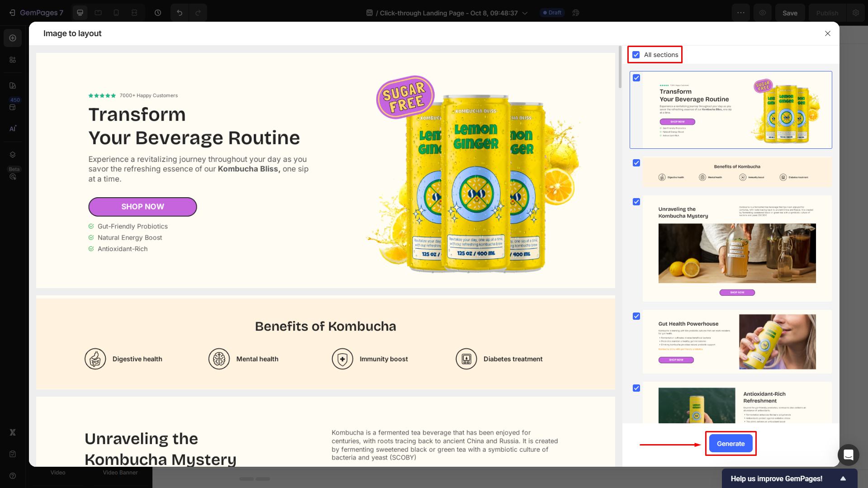Deselect the Gut Health Powerhouse section checkbox
This screenshot has height=488, width=868.
pyautogui.click(x=636, y=316)
